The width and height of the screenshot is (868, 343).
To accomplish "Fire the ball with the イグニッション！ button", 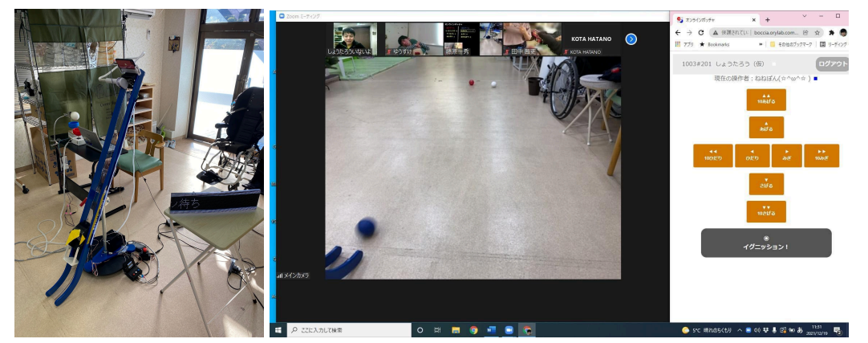I will 766,243.
